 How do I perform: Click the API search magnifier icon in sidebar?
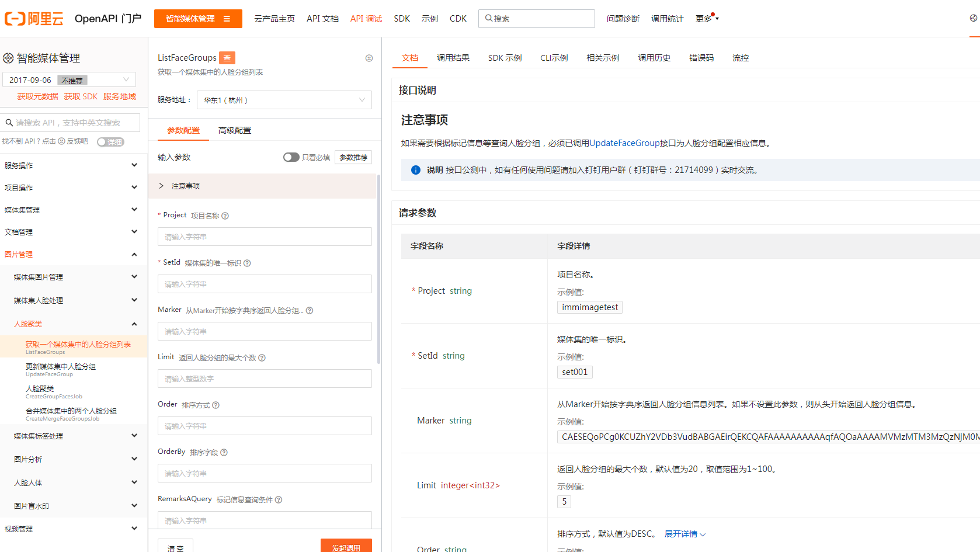(9, 123)
